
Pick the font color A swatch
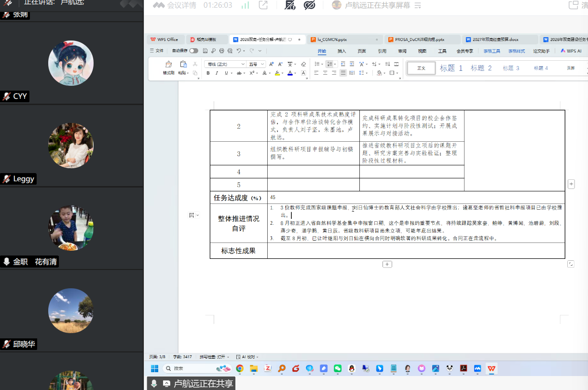click(x=290, y=73)
